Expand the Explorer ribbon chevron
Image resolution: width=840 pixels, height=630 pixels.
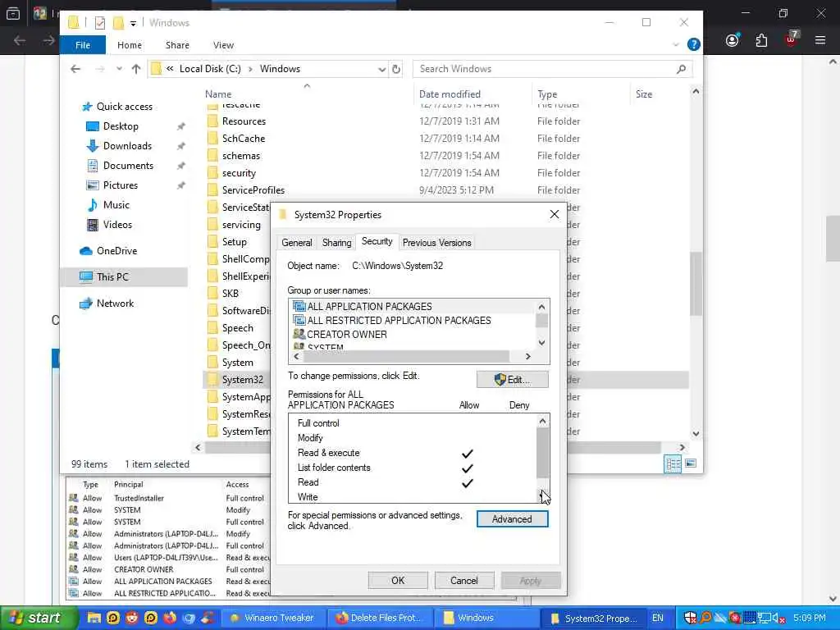click(676, 45)
